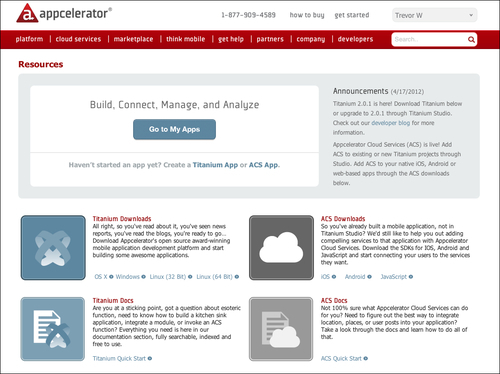Open the ACS Docs tile icon
Screen dimensions: 500x374
click(281, 329)
